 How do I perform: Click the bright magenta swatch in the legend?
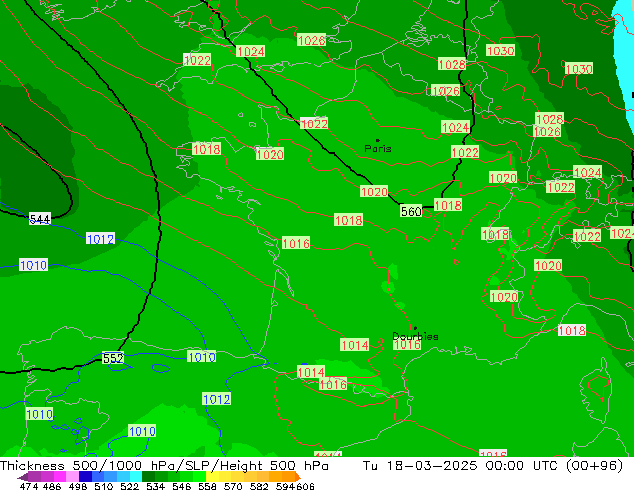(x=60, y=476)
